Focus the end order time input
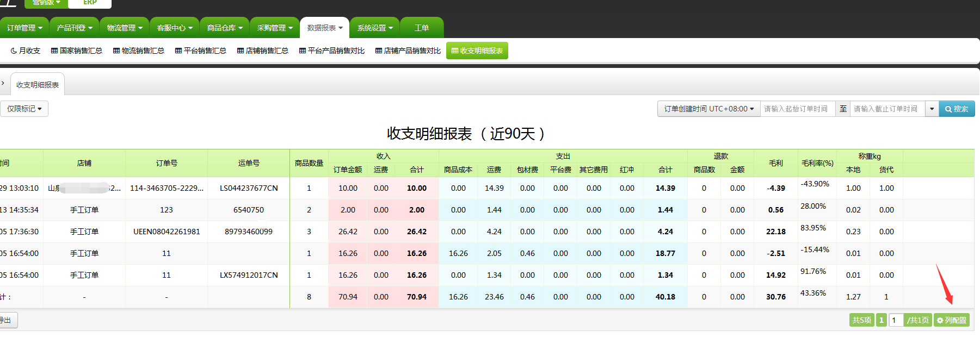The image size is (980, 356). tap(887, 109)
